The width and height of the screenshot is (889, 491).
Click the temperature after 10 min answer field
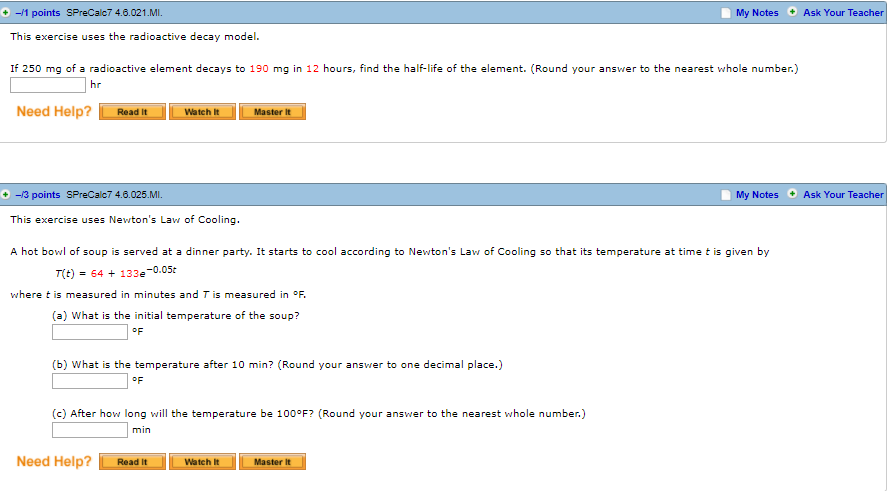(x=90, y=381)
